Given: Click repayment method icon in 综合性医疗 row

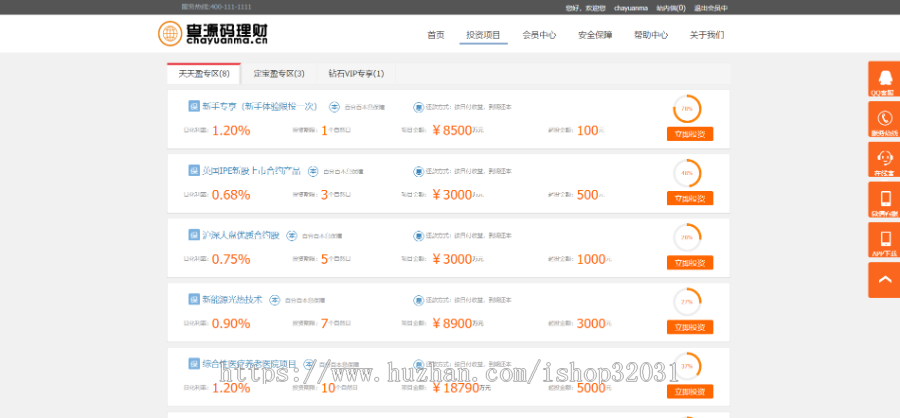Looking at the screenshot, I should (x=418, y=364).
